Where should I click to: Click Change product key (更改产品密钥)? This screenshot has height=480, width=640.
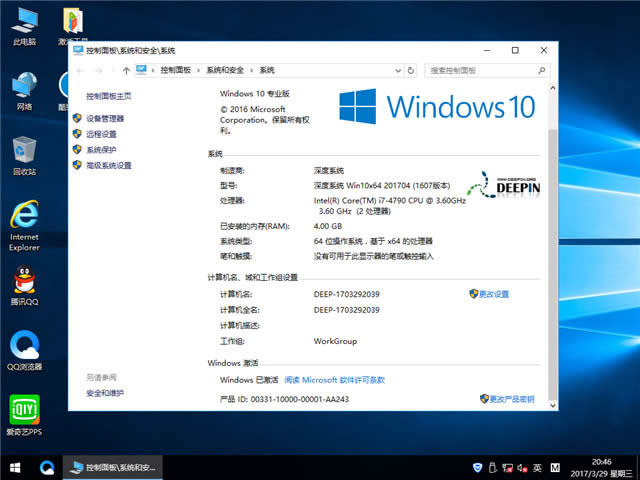(x=512, y=399)
